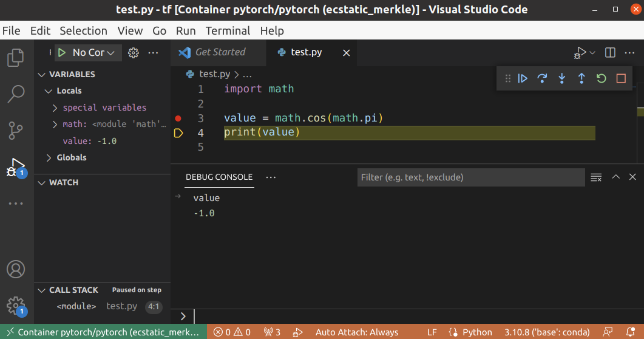The height and width of the screenshot is (339, 644).
Task: Run or debug Python file button
Action: 580,53
